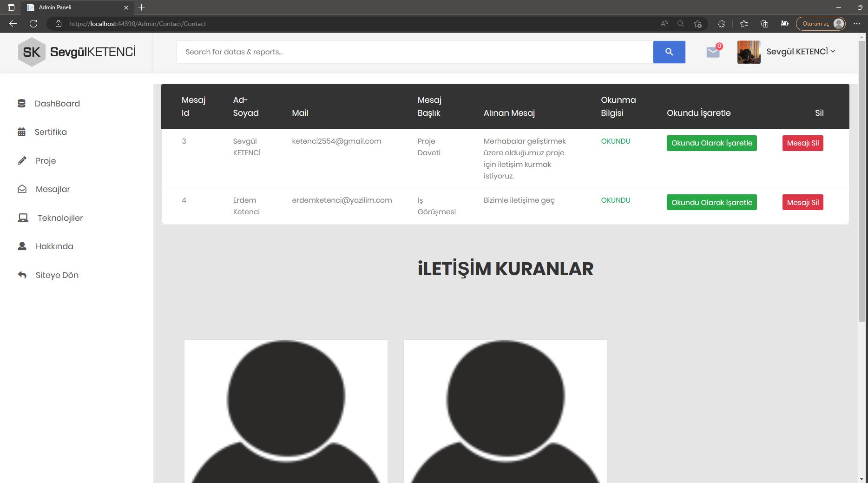Screen dimensions: 868x483
Task: Open the Collections icon in toolbar
Action: coord(764,24)
